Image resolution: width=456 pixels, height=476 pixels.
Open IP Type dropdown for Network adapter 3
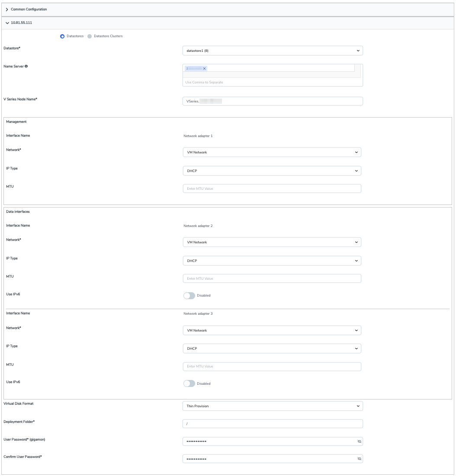point(272,348)
